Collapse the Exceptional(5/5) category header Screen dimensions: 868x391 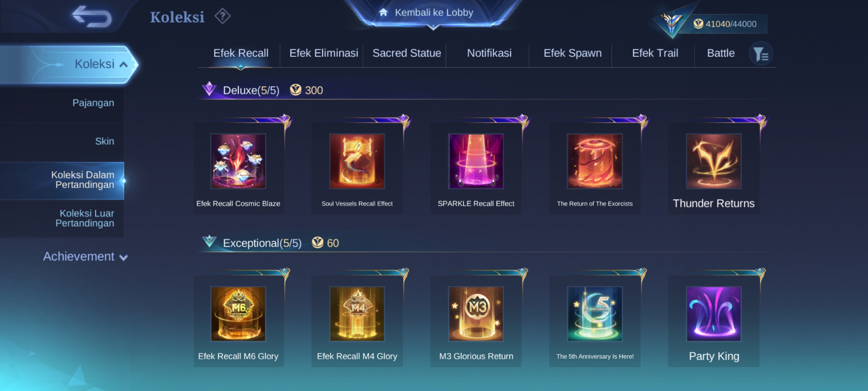point(262,243)
